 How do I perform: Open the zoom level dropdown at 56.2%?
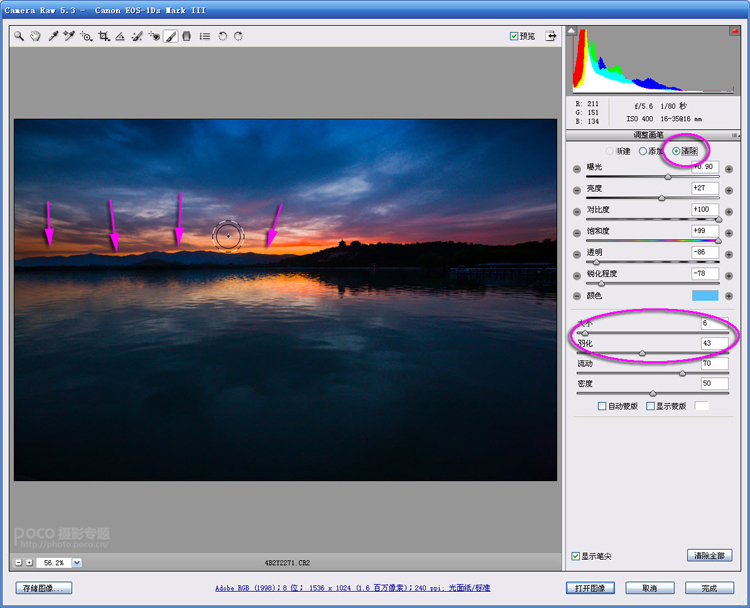tap(77, 562)
